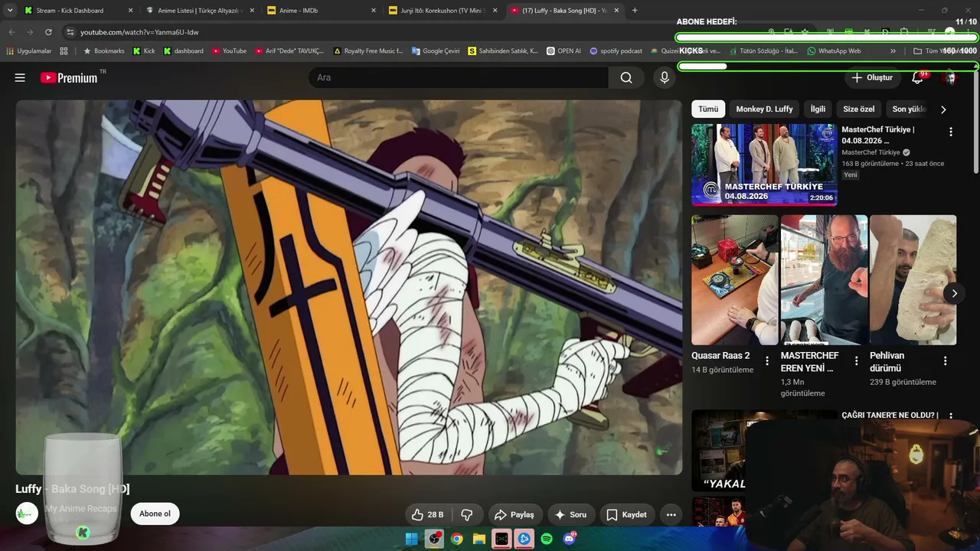Open MasterChef Türkiye channel name link
980x551 pixels.
(x=871, y=152)
